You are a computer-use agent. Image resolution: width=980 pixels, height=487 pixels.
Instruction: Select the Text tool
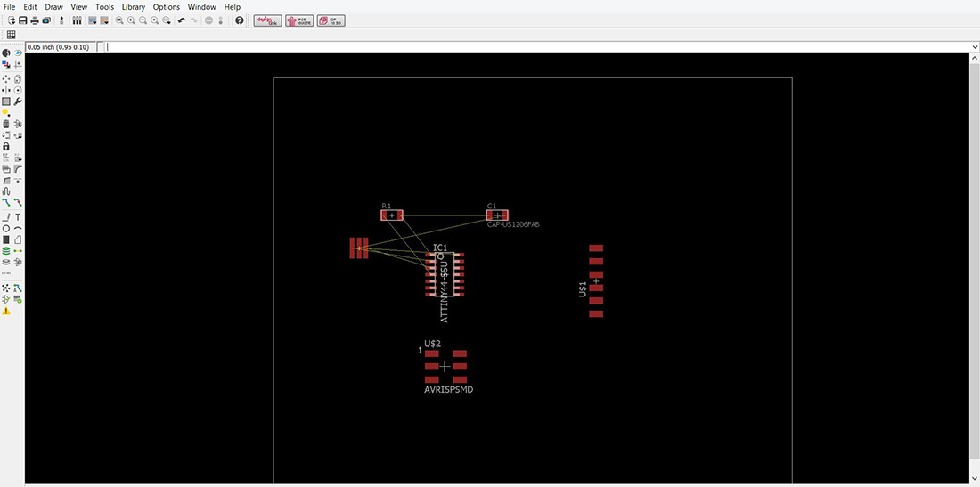click(x=18, y=217)
